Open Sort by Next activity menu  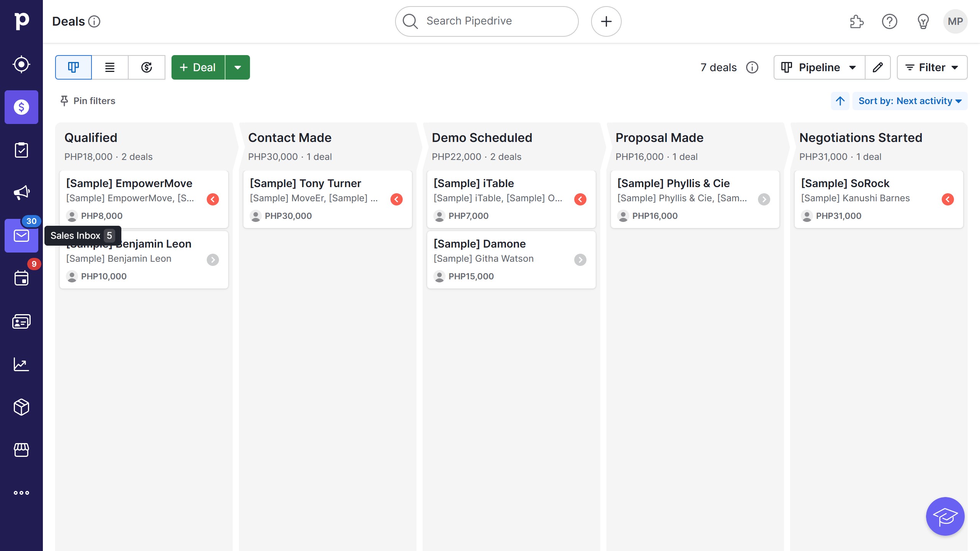(x=910, y=101)
